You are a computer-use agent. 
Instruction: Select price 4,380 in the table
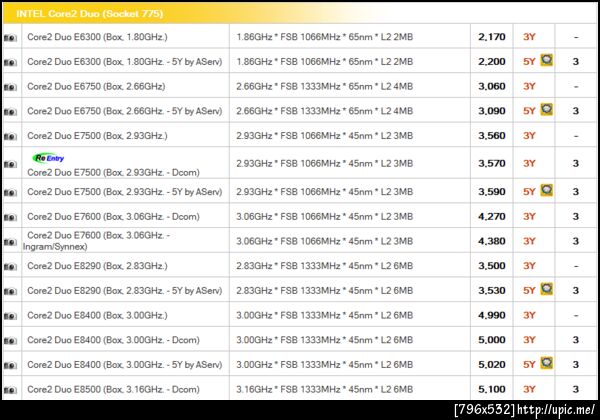click(x=492, y=241)
